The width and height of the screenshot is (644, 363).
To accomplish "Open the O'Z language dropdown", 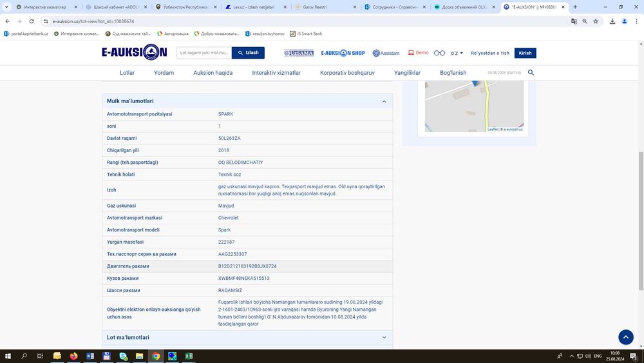I will pyautogui.click(x=457, y=53).
